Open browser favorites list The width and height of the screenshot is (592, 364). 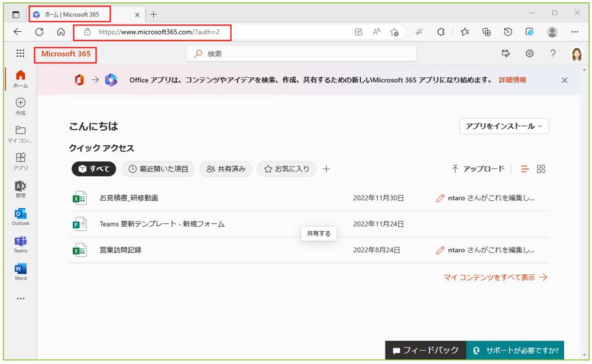click(465, 32)
